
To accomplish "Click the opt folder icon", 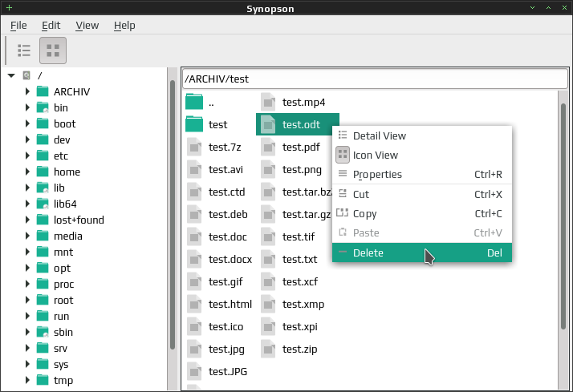I will pyautogui.click(x=43, y=268).
